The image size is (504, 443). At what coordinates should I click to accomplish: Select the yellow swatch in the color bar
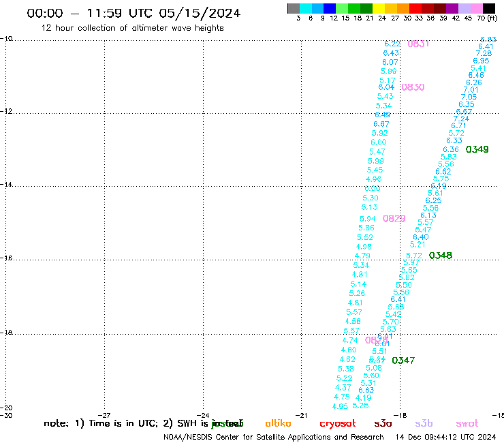coord(379,8)
